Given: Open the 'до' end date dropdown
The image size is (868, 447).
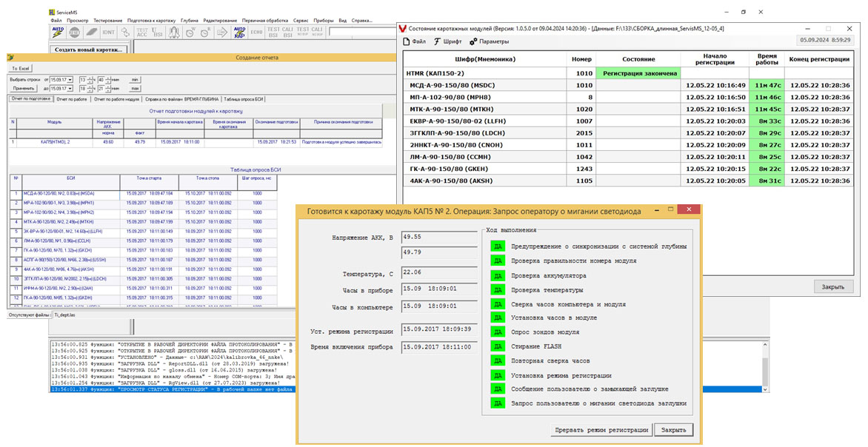Looking at the screenshot, I should click(x=71, y=88).
